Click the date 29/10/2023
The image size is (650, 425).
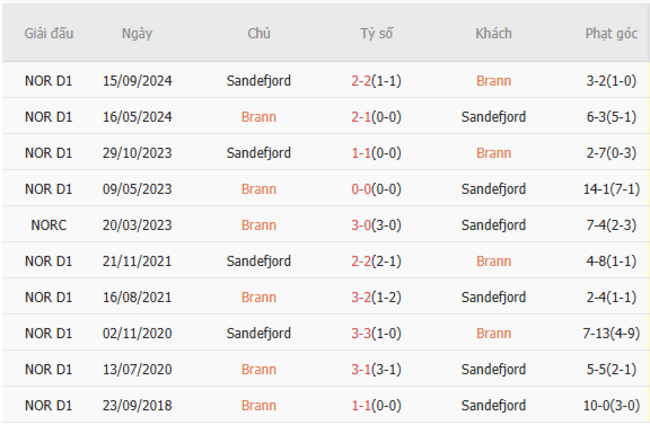[x=137, y=153]
